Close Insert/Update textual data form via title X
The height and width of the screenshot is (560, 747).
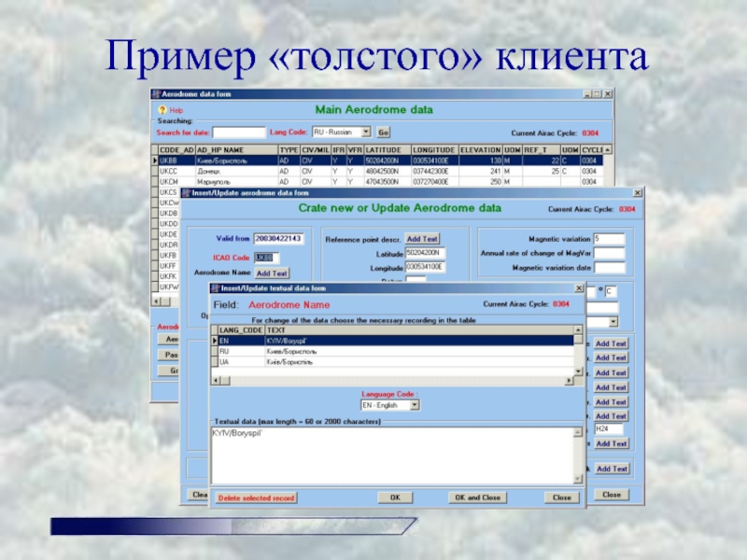[579, 288]
